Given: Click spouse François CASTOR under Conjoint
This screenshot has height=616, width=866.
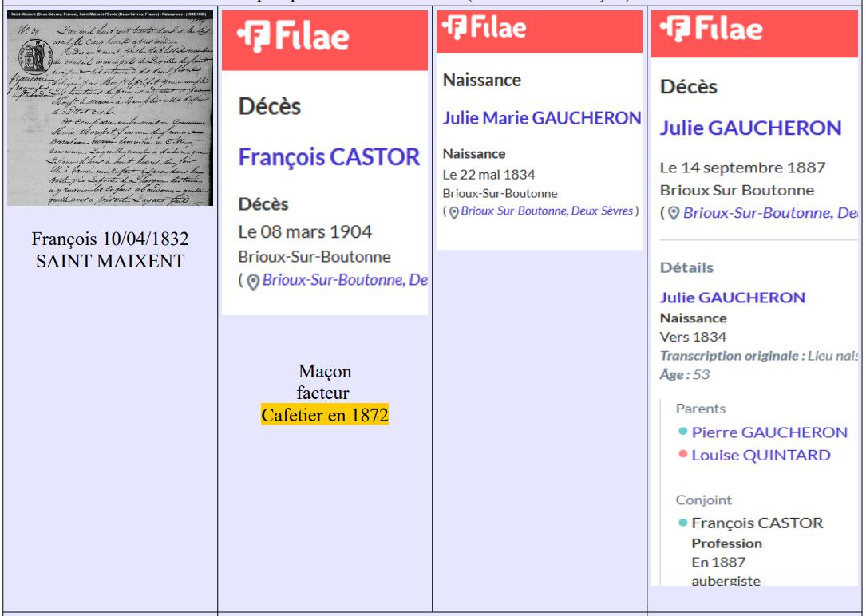Looking at the screenshot, I should 757,523.
